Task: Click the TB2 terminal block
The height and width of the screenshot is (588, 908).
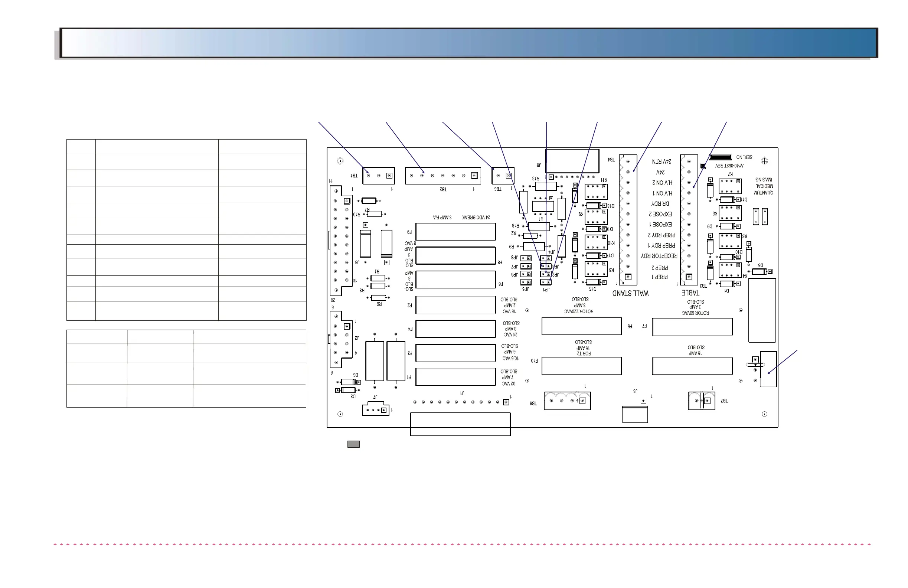Action: tap(442, 176)
